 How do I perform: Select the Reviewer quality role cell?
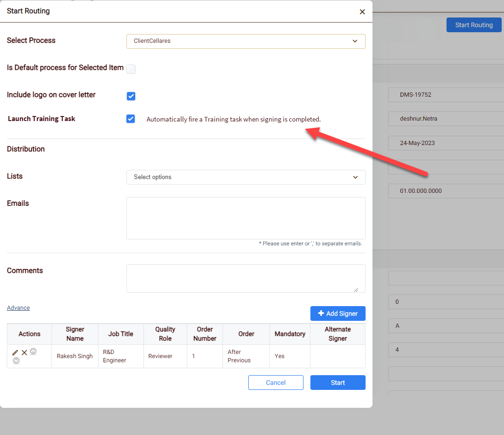pos(165,356)
